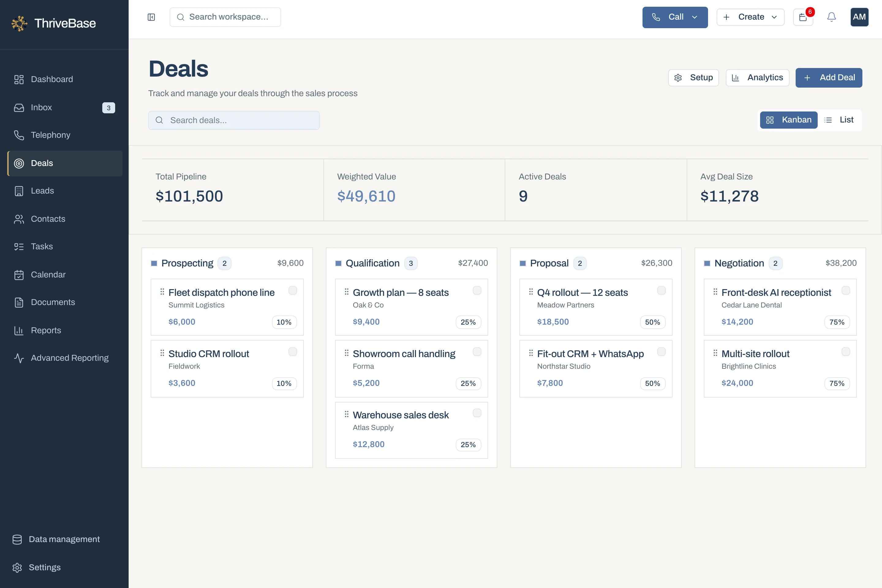Image resolution: width=882 pixels, height=588 pixels.
Task: Open the bell notifications icon
Action: 831,17
